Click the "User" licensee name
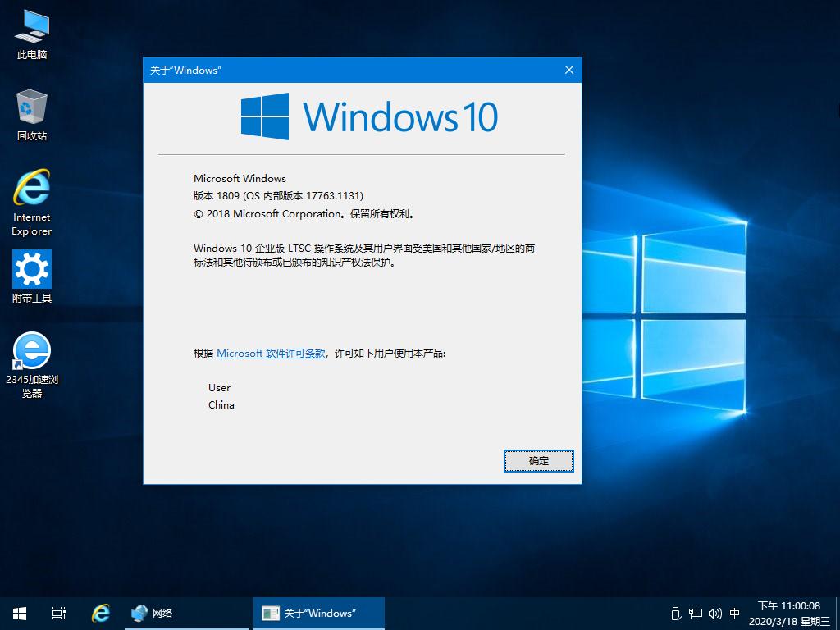The image size is (840, 630). 219,387
